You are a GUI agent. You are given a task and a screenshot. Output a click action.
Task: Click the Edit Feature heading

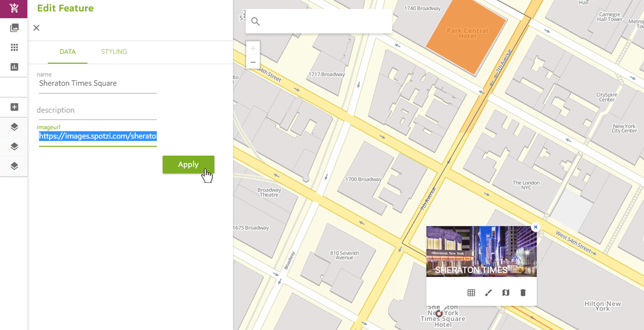pos(65,8)
